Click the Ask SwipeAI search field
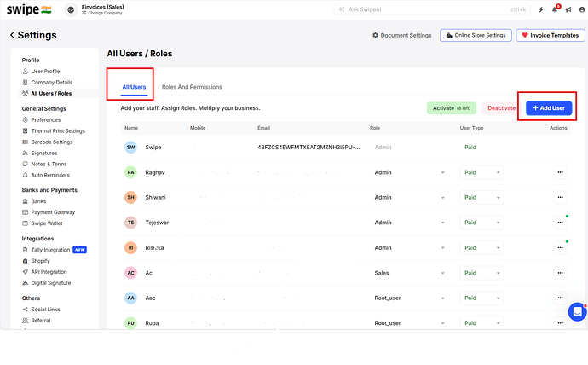588x365 pixels. (432, 9)
